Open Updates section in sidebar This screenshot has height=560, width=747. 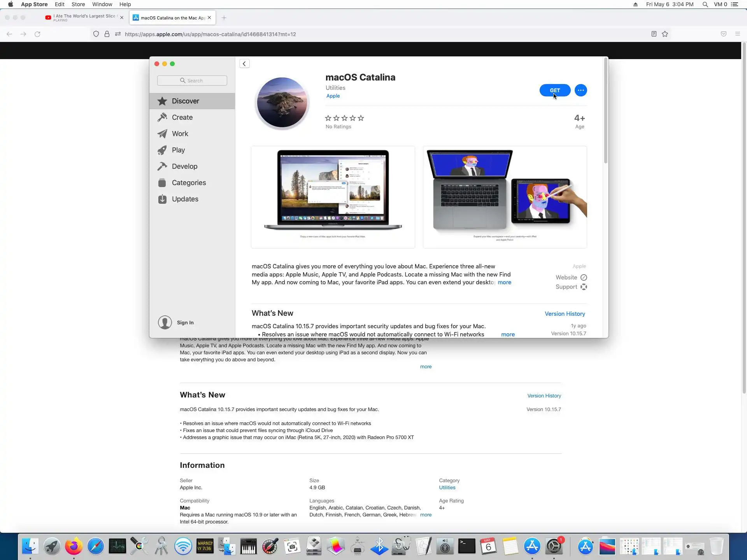[185, 199]
